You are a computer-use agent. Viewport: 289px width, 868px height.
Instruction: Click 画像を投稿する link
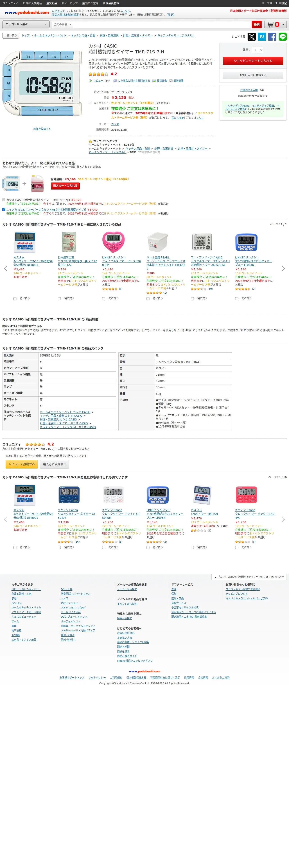42,129
